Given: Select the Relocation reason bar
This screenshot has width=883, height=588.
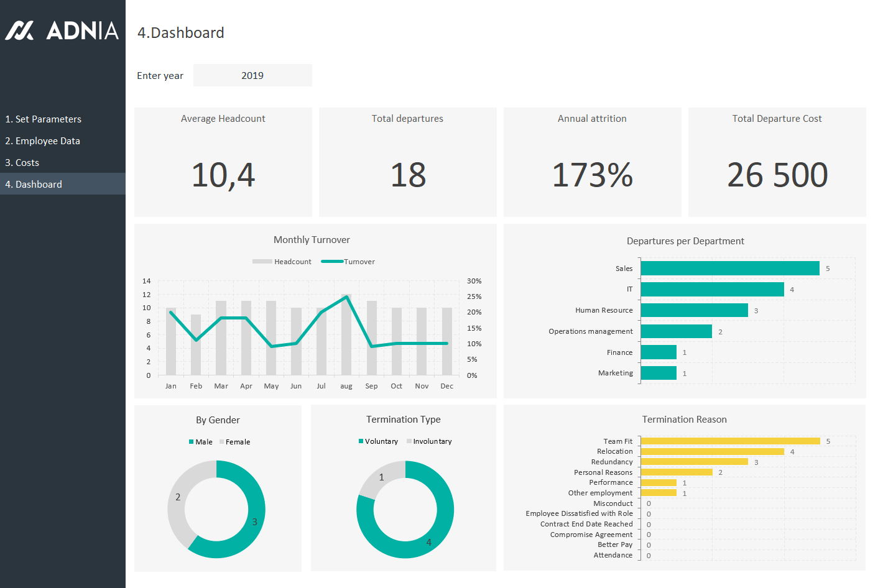Looking at the screenshot, I should click(712, 452).
